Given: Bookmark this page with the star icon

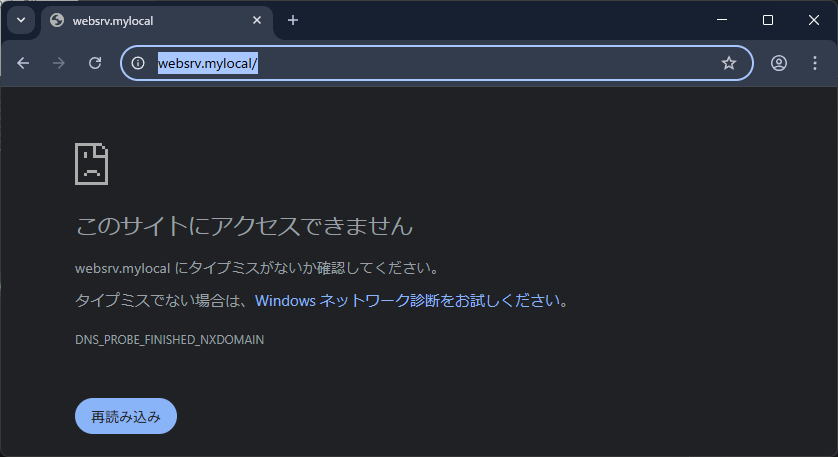Looking at the screenshot, I should [x=729, y=63].
